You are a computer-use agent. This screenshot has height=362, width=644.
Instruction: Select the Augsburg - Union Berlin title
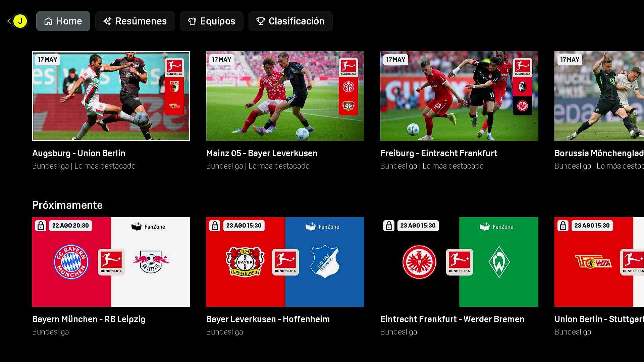tap(78, 153)
